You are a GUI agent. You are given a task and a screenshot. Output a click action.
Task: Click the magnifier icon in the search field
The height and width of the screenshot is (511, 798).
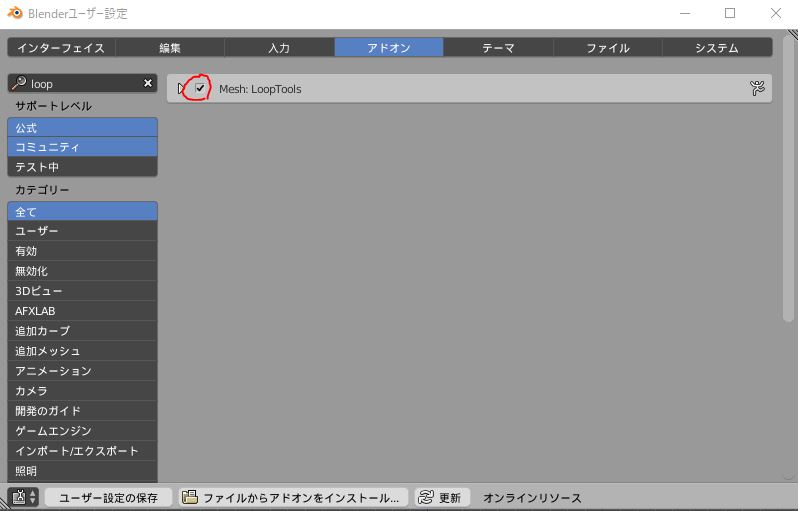(x=19, y=83)
